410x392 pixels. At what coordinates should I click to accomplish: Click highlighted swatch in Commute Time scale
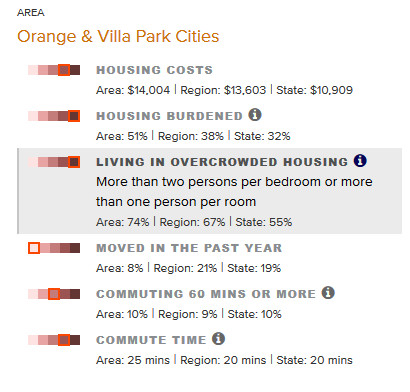click(64, 340)
